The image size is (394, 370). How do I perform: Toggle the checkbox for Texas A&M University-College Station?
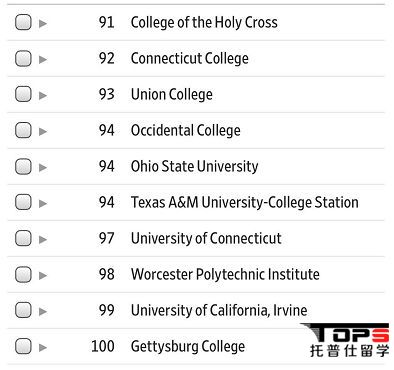click(23, 202)
